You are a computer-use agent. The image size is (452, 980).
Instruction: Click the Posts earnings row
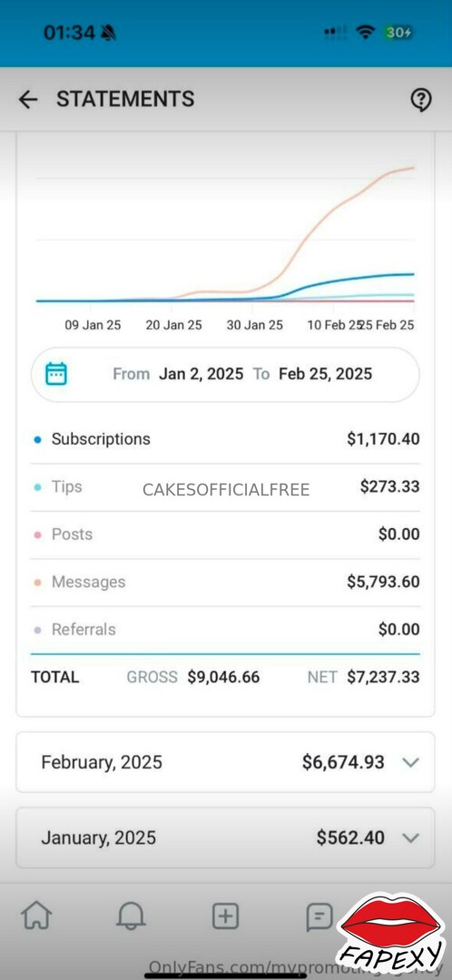225,534
